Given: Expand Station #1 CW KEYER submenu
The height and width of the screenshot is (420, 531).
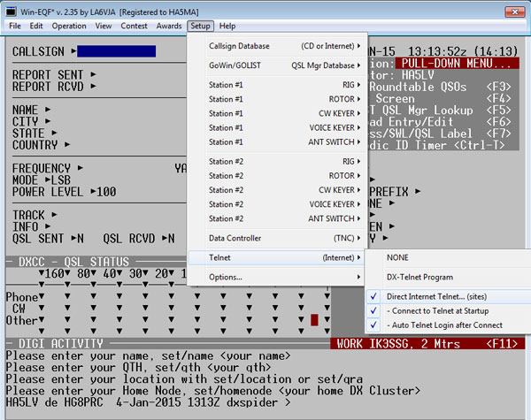Looking at the screenshot, I should pos(277,113).
